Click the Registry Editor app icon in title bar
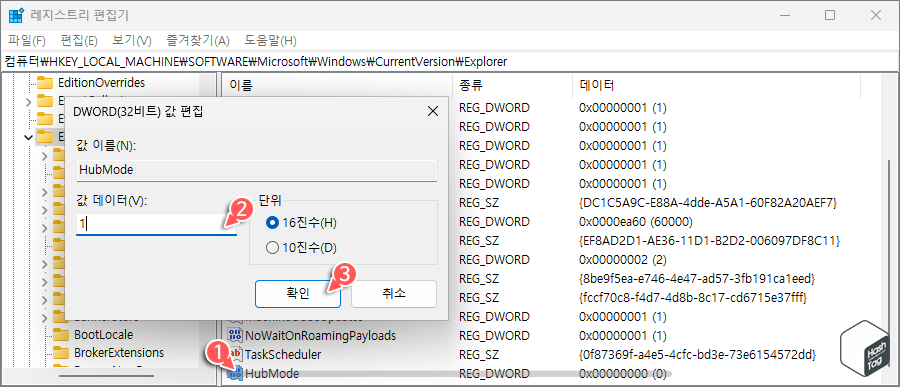 pos(16,16)
